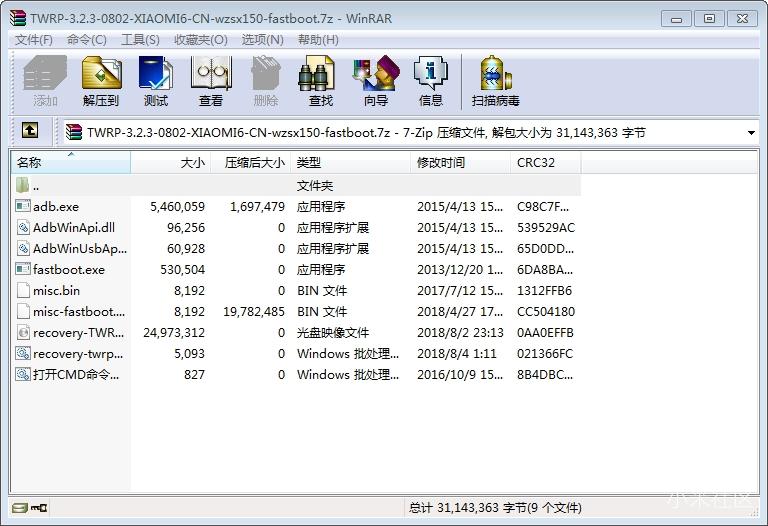
Task: Click the packed size 19,782,485
Action: tap(254, 312)
